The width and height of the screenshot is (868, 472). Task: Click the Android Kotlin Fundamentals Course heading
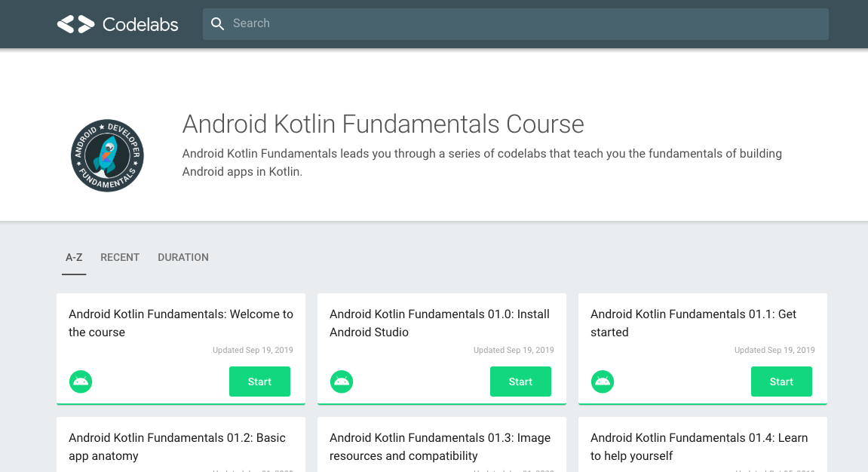click(383, 124)
